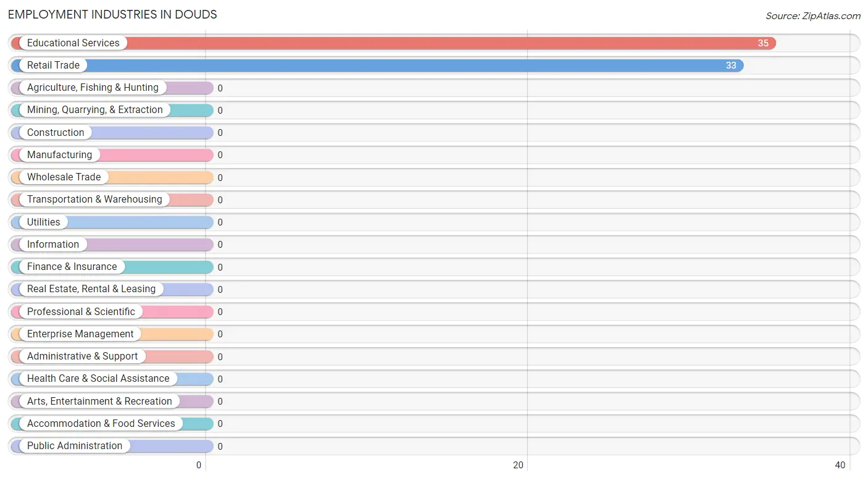This screenshot has height=480, width=868.
Task: Select Transportation & Warehousing label
Action: click(94, 200)
